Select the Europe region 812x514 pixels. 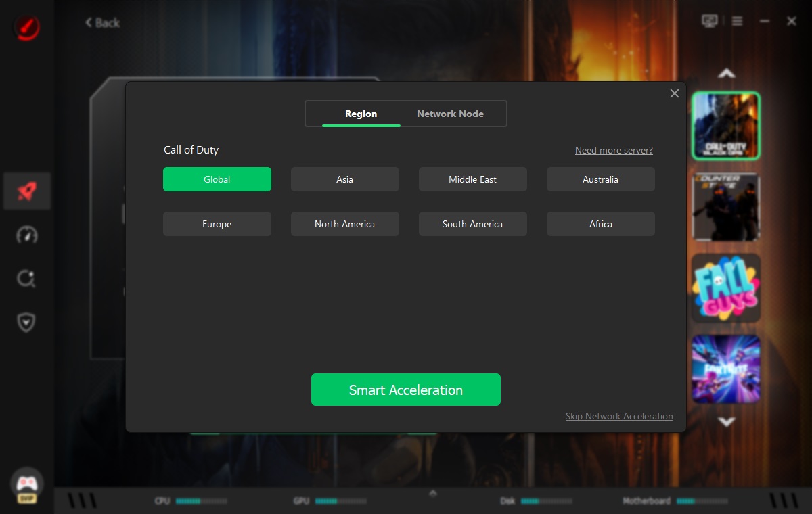[x=217, y=224]
